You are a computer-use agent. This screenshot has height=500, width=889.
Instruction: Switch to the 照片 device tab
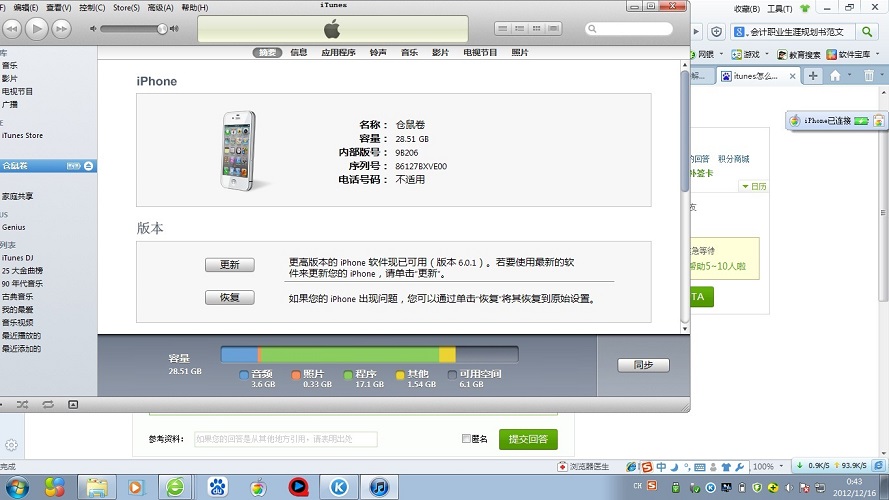520,52
